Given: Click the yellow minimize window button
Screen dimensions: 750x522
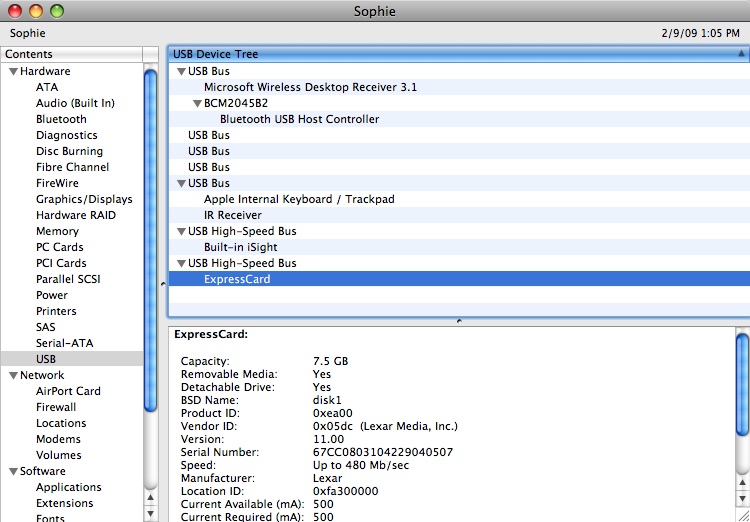Looking at the screenshot, I should [36, 11].
